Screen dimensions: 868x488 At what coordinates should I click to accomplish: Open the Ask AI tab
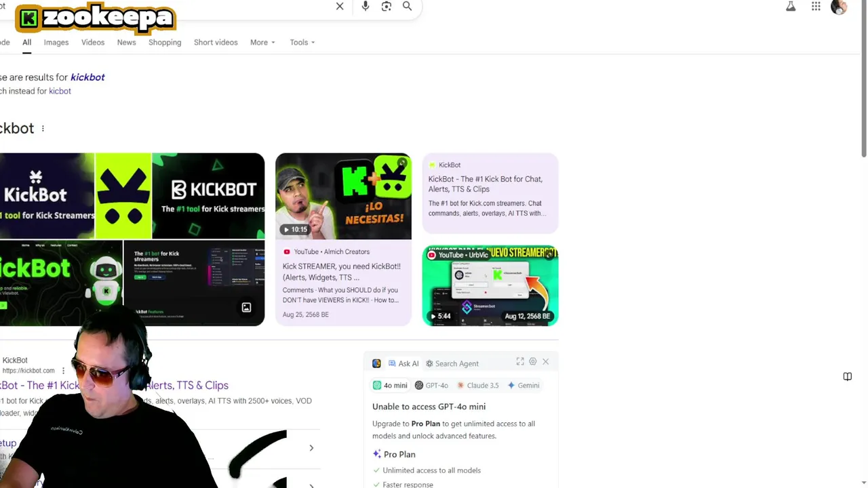[x=403, y=363]
